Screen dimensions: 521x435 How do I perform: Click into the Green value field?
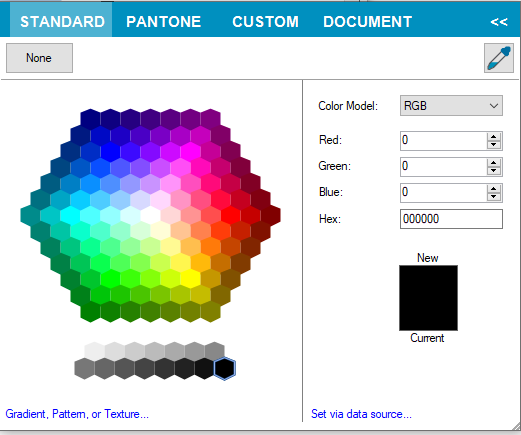[x=443, y=166]
